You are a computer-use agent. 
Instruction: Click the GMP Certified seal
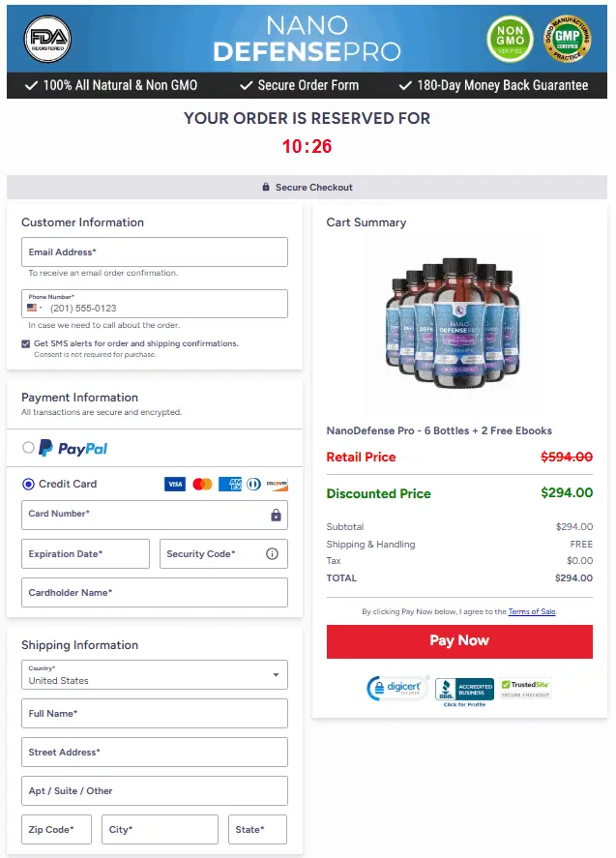tap(568, 39)
